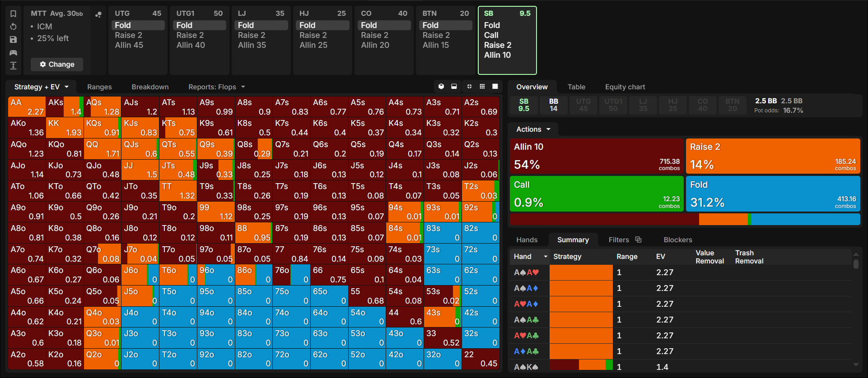Click the bookmark icon in left sidebar
The image size is (868, 378).
13,14
